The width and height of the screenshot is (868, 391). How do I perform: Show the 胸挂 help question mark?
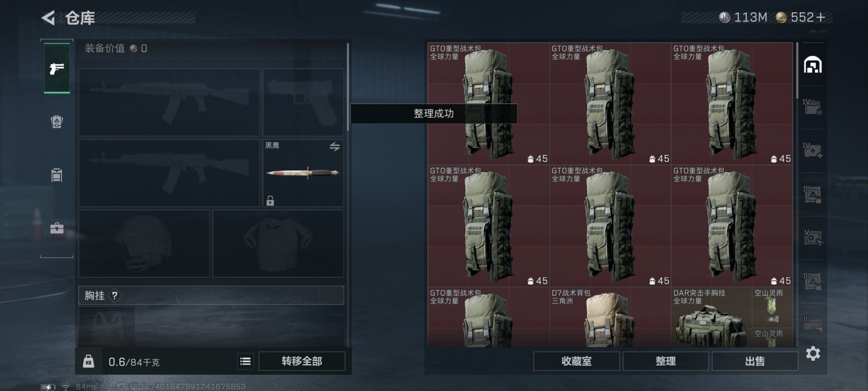click(115, 295)
